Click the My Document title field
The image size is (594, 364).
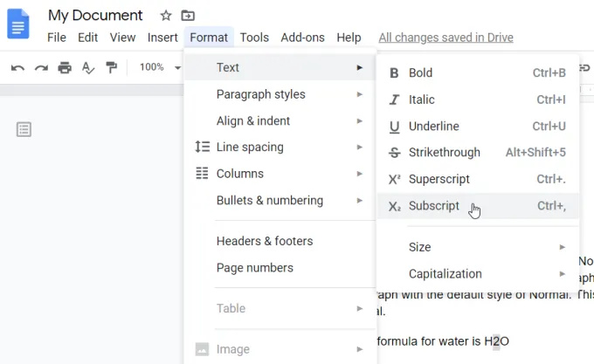click(x=95, y=16)
